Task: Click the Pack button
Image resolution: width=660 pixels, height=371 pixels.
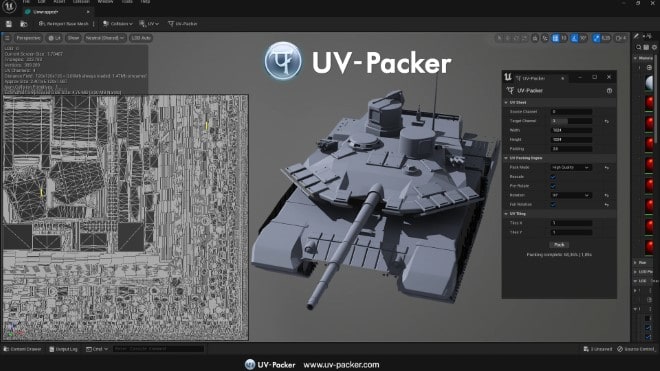Action: pos(559,245)
